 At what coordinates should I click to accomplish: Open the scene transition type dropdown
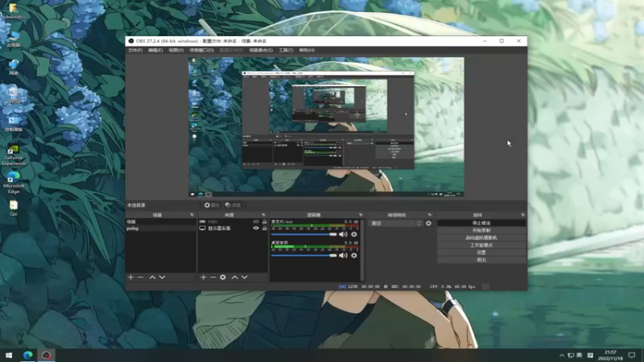[x=396, y=224]
